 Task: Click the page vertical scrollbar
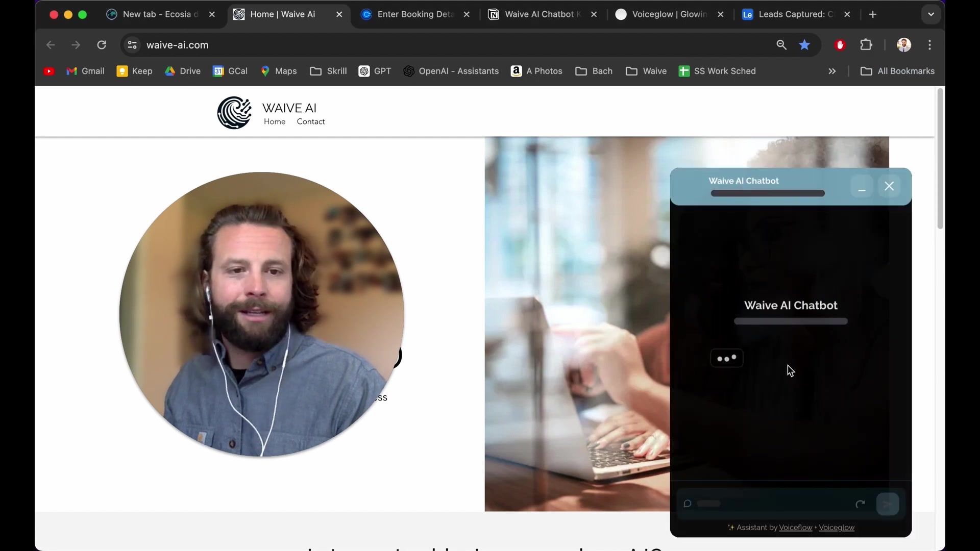coord(940,159)
